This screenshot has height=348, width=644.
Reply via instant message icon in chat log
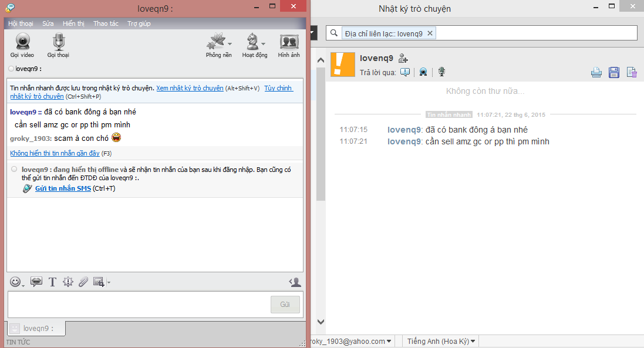[x=405, y=72]
